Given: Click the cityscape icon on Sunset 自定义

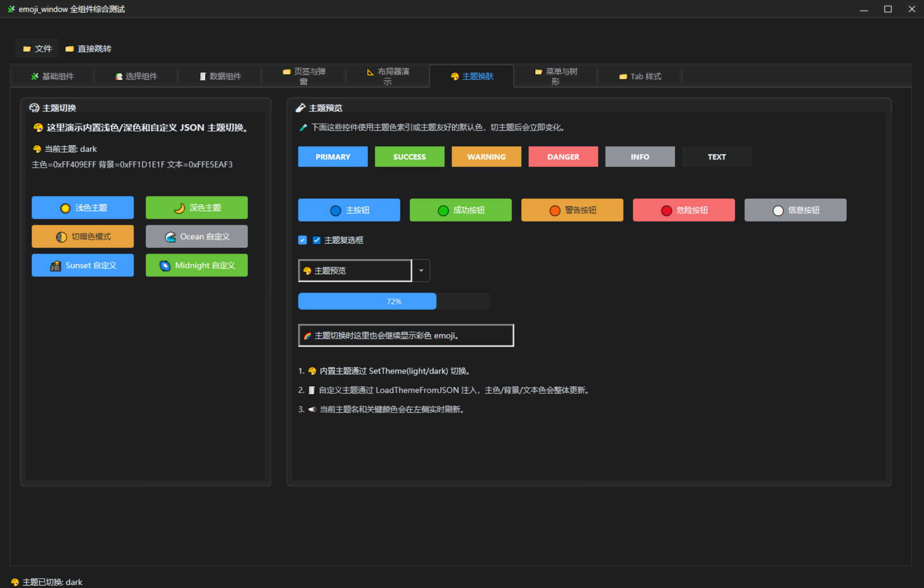Looking at the screenshot, I should pyautogui.click(x=56, y=266).
